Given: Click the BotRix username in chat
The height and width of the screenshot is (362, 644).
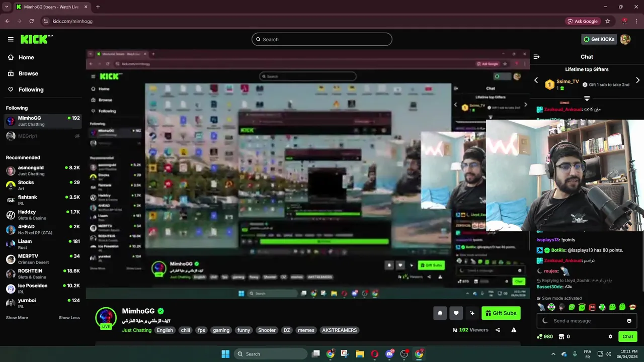Looking at the screenshot, I should point(558,250).
